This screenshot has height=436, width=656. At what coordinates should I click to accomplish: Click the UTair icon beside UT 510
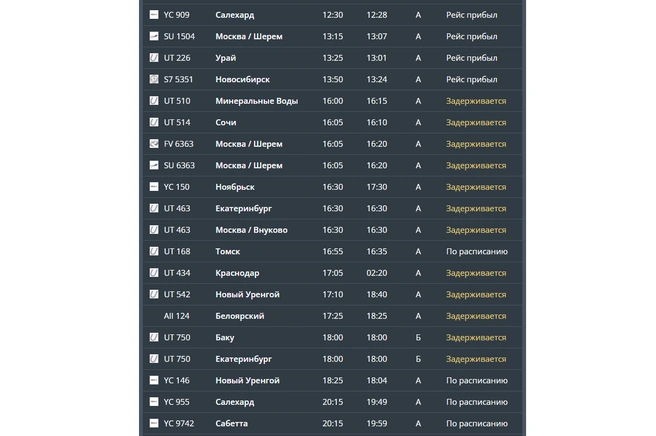coord(154,101)
